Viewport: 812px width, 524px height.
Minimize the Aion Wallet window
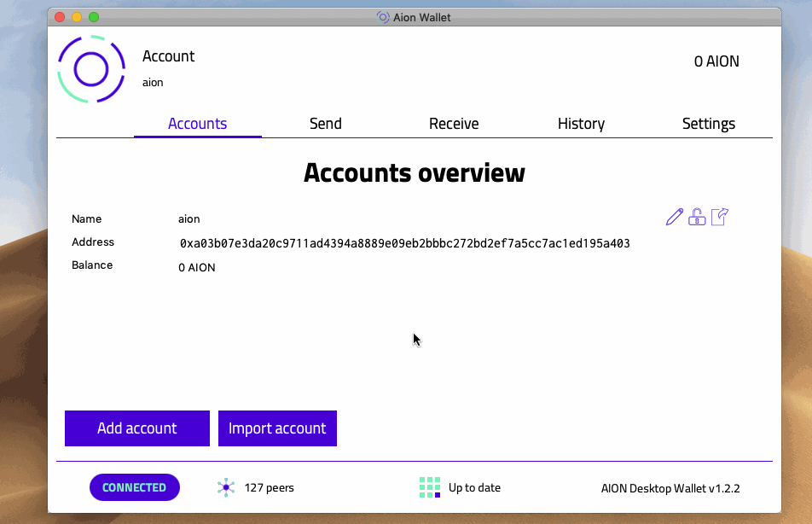[77, 17]
